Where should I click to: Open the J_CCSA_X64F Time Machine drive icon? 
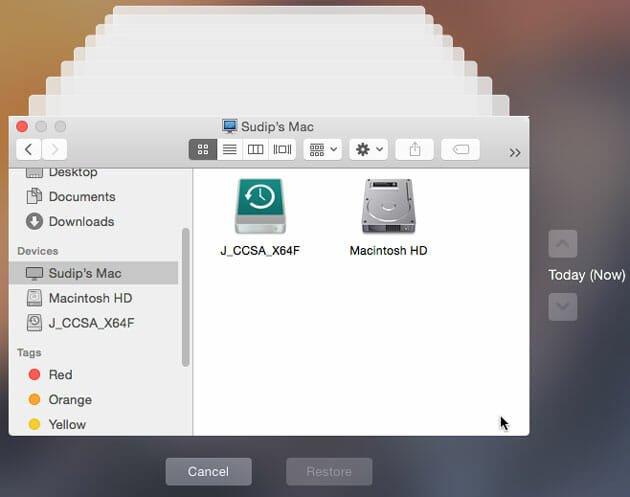pos(260,208)
